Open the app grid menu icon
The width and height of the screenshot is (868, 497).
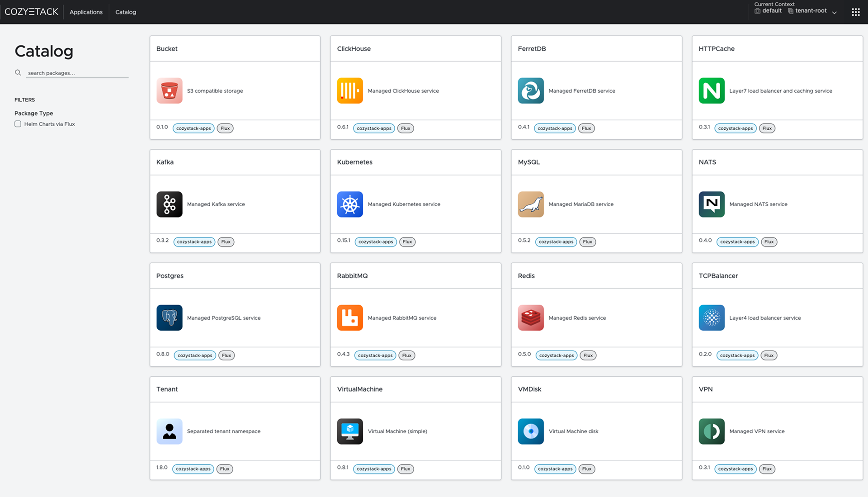pyautogui.click(x=856, y=12)
